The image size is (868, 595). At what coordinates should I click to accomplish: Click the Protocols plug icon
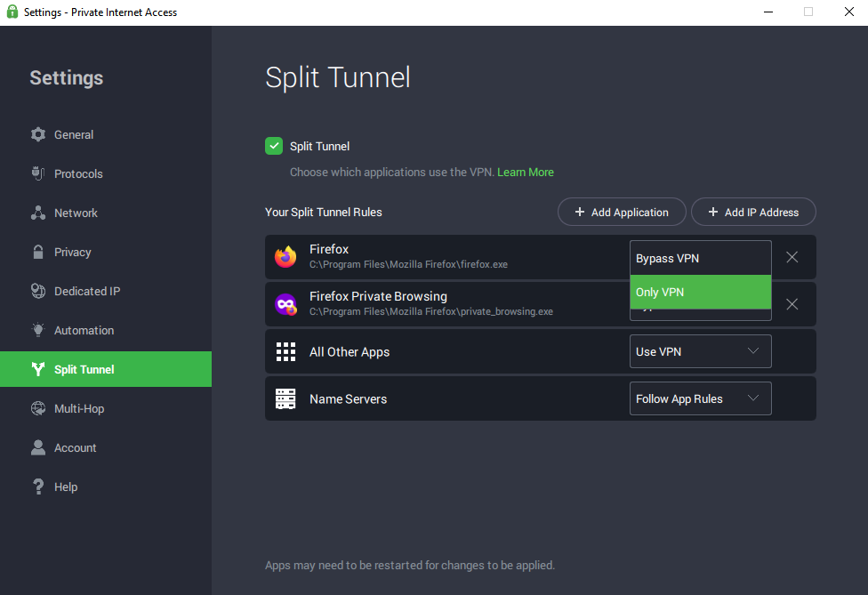tap(38, 173)
